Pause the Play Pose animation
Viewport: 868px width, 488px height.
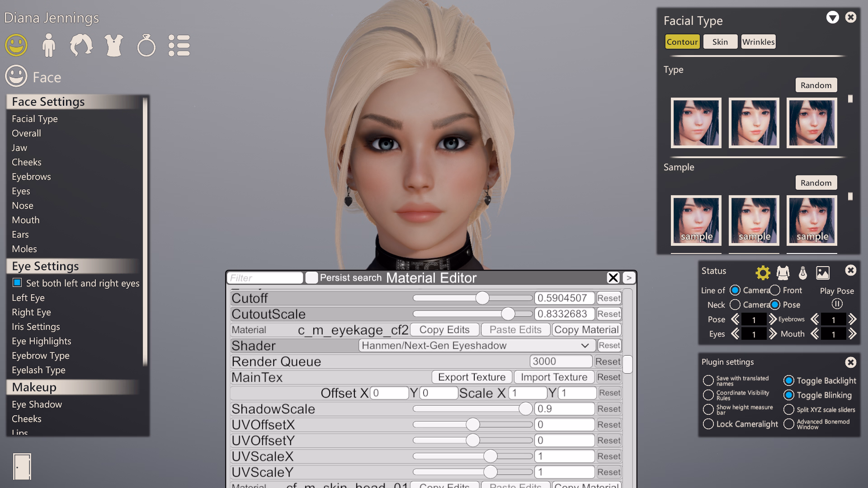(x=837, y=304)
